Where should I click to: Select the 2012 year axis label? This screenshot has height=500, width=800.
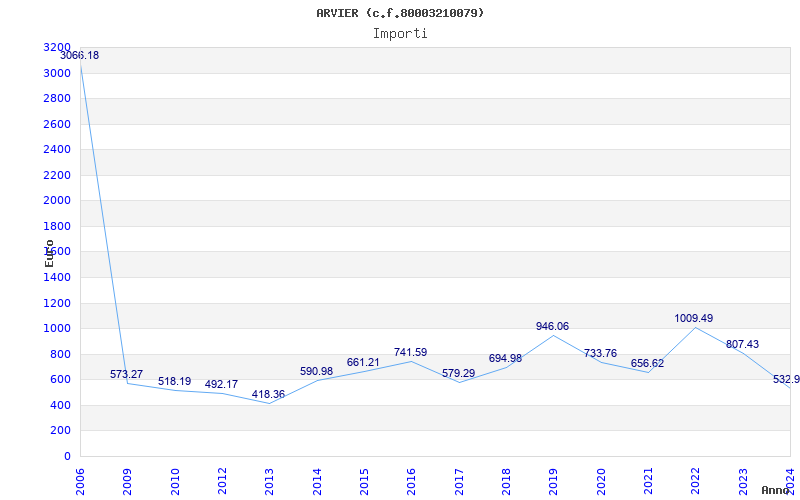point(222,481)
